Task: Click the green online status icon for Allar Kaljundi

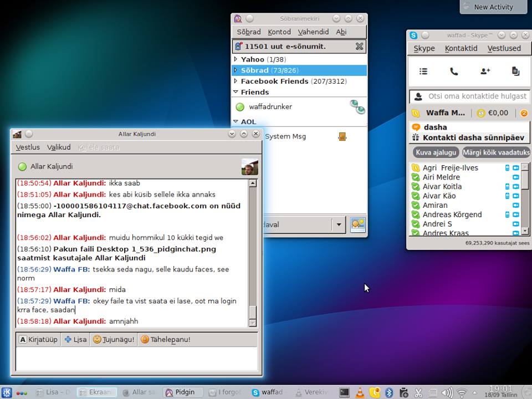Action: pos(22,167)
